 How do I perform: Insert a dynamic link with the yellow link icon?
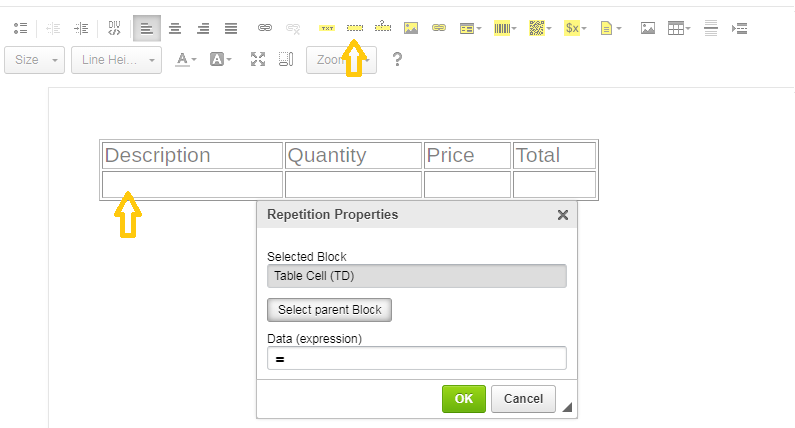click(x=439, y=28)
